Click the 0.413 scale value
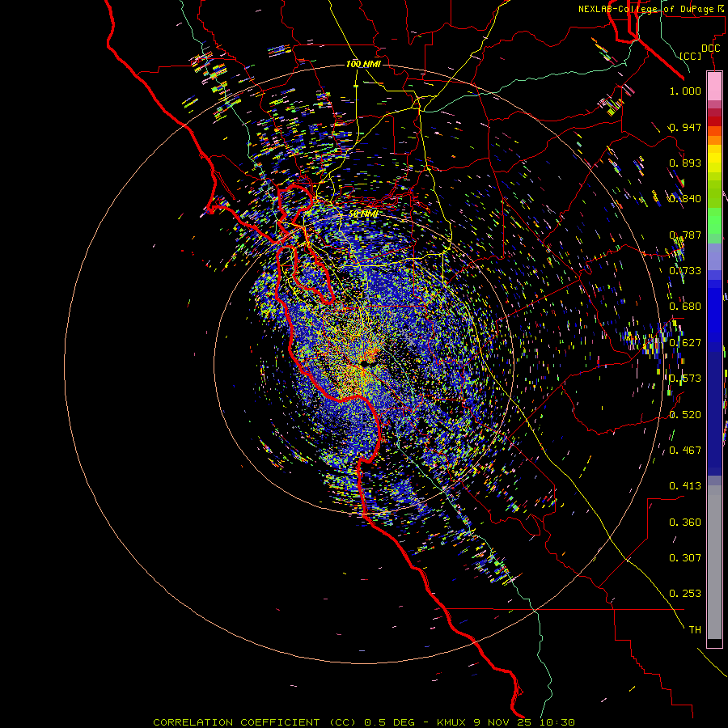728x728 pixels. (x=685, y=486)
